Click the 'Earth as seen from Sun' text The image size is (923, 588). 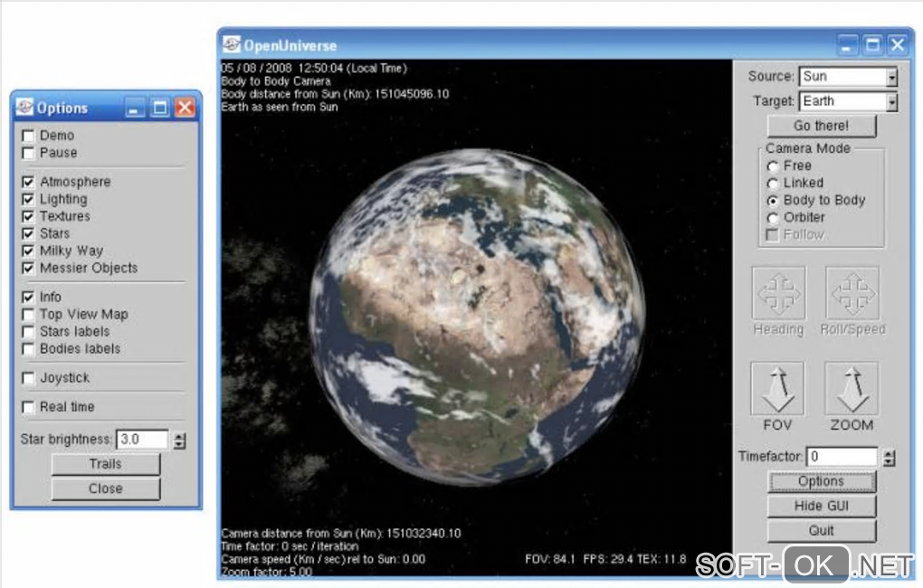(280, 107)
